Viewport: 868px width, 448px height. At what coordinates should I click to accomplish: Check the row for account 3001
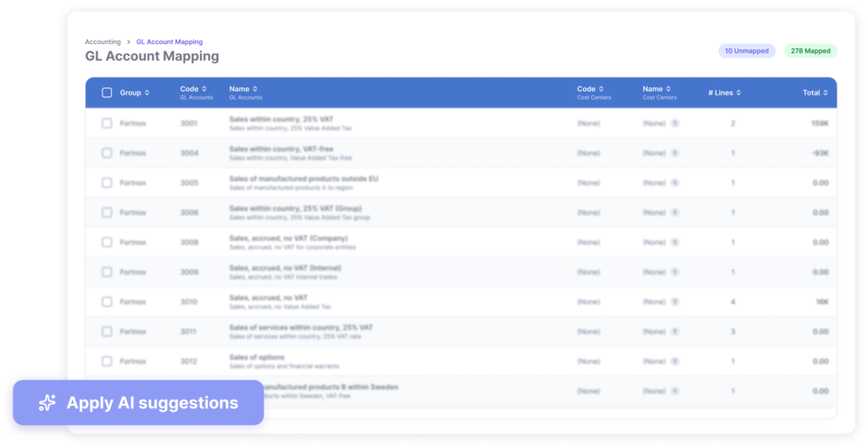click(x=107, y=124)
